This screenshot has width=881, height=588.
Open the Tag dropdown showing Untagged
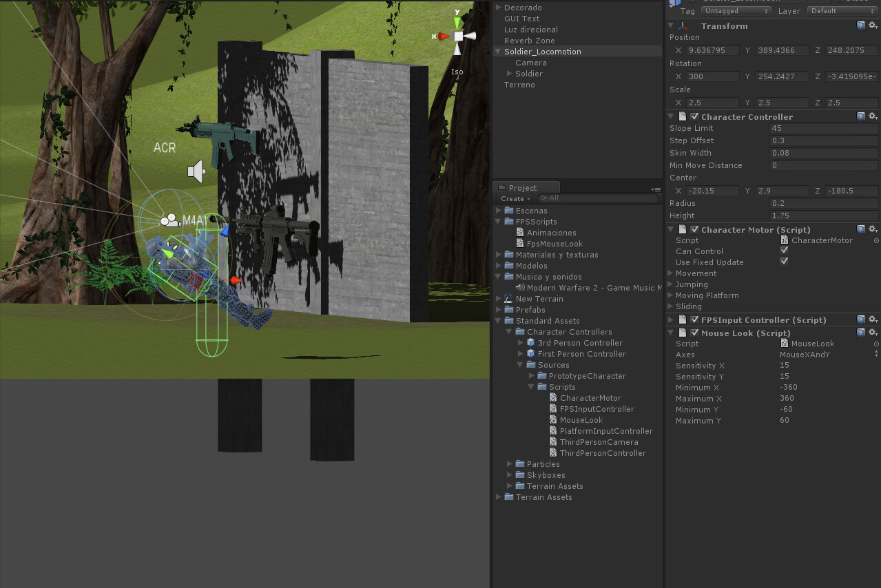[736, 11]
